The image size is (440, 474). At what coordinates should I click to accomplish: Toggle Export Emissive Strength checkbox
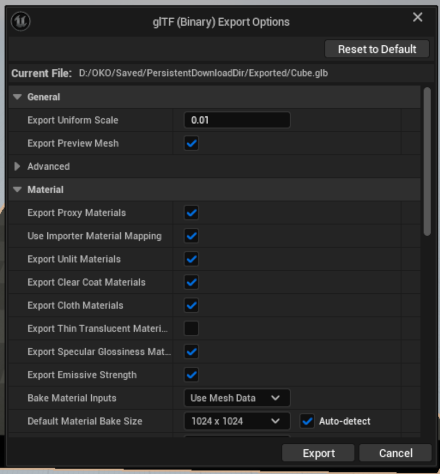point(192,375)
